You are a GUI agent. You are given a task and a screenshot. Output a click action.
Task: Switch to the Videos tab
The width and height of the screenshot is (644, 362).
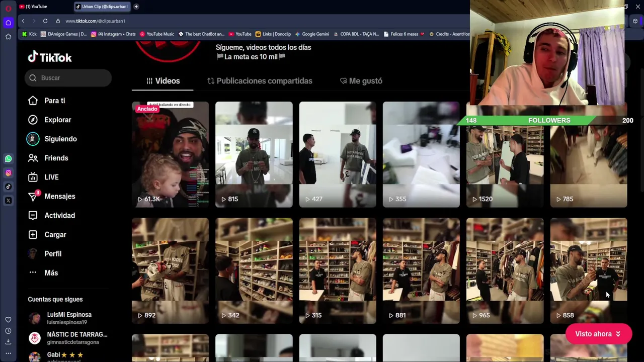[163, 81]
